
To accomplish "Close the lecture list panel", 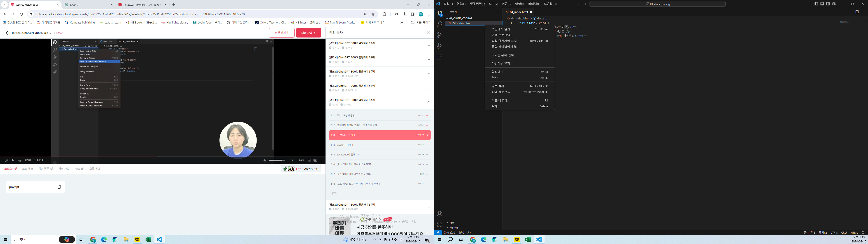I will [428, 33].
